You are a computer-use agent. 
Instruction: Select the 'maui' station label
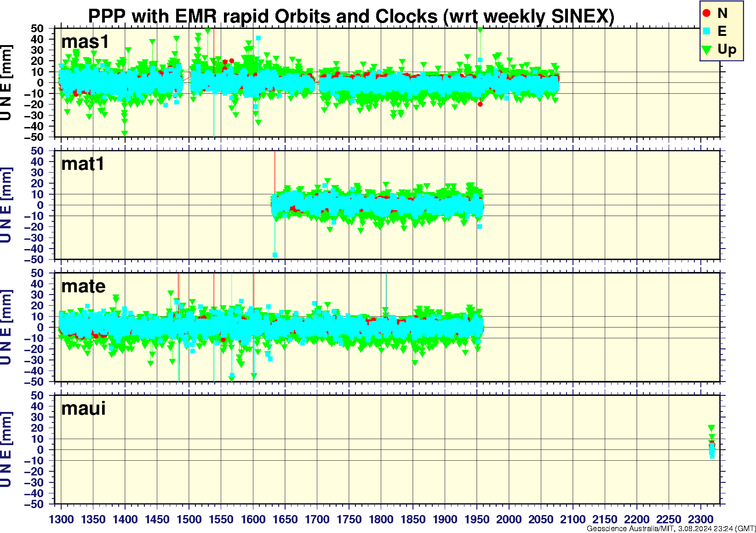tap(83, 408)
